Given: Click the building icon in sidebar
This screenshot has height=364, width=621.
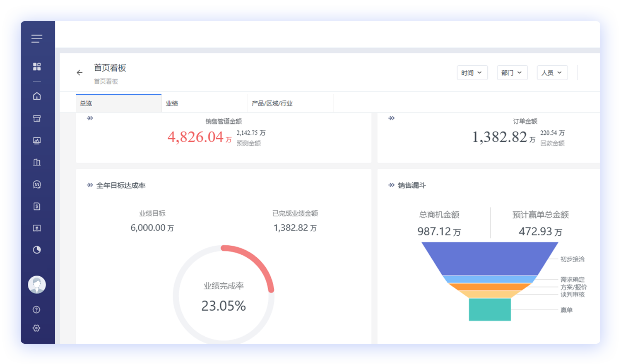Looking at the screenshot, I should (x=37, y=162).
